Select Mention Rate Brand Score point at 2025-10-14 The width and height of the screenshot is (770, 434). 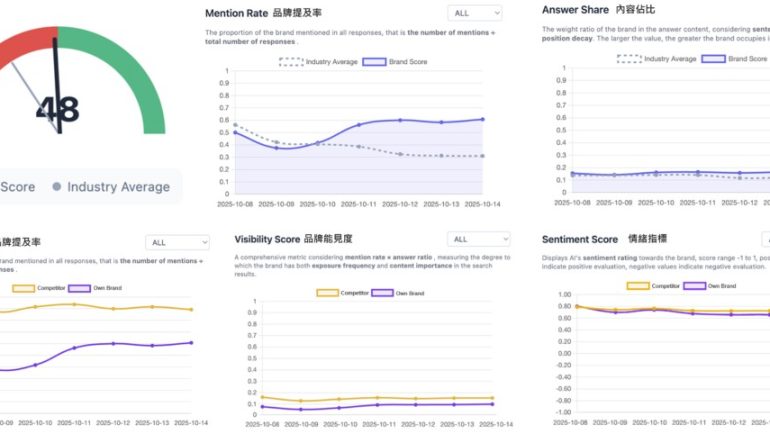tap(482, 119)
